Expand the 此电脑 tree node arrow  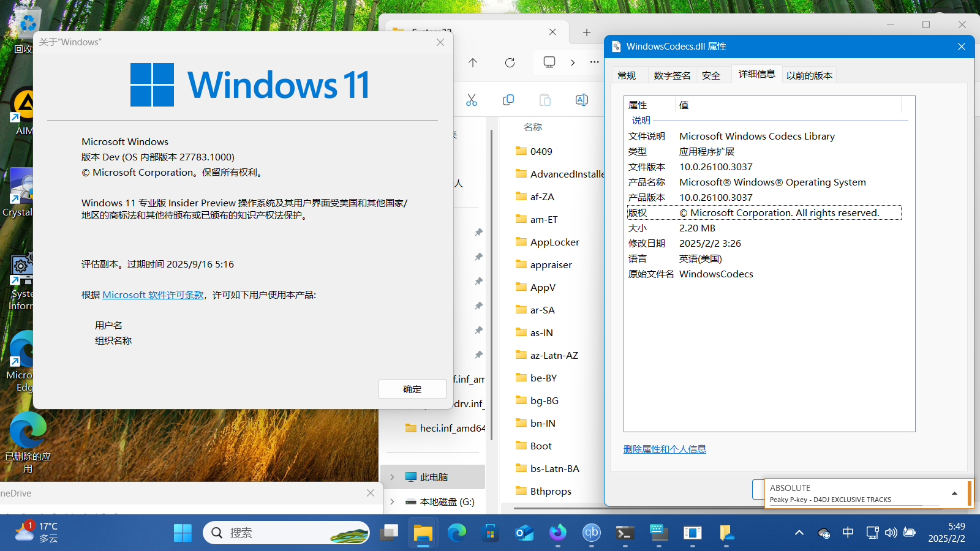click(x=392, y=477)
